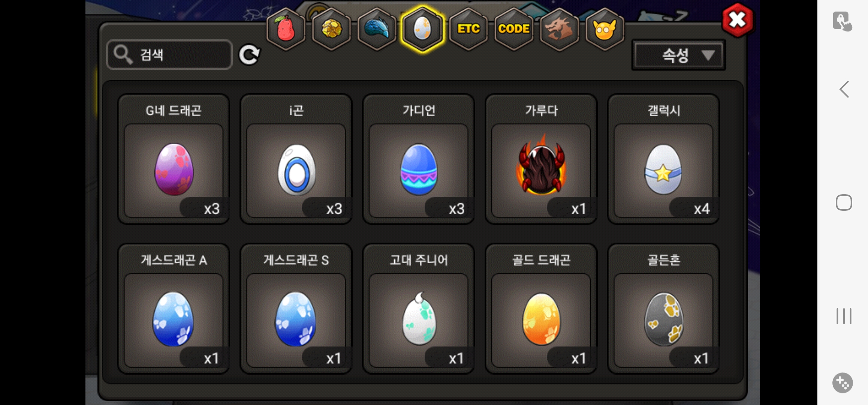The width and height of the screenshot is (868, 405).
Task: Select the yellow horned mask tab
Action: (605, 29)
